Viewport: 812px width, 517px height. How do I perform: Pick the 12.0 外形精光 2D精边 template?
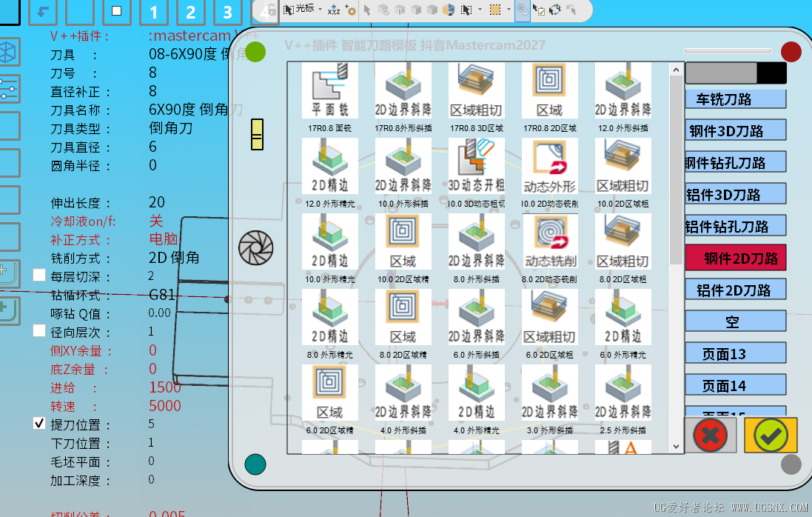(329, 164)
